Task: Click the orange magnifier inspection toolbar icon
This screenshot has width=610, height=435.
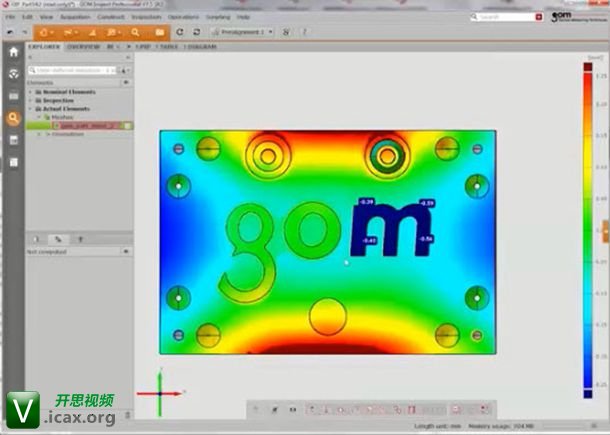Action: (x=135, y=33)
